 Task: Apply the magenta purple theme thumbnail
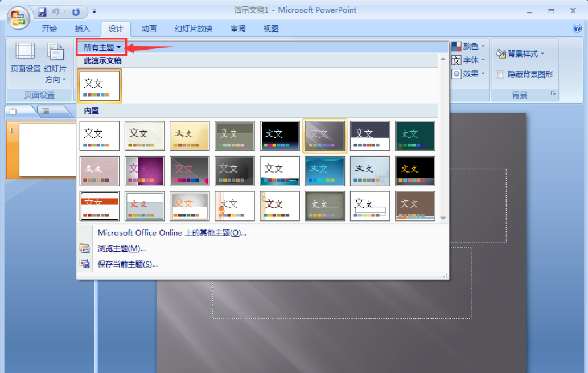click(145, 171)
